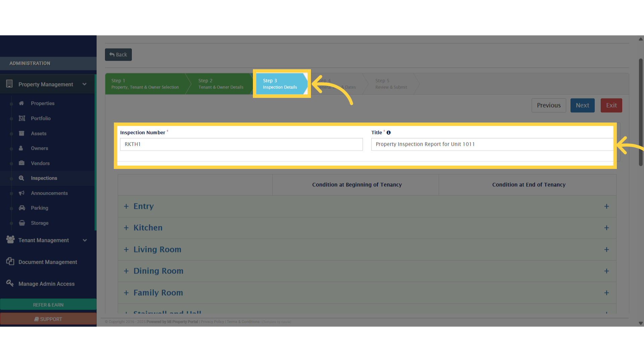This screenshot has width=644, height=362.
Task: Expand the Kitchen section
Action: (148, 228)
